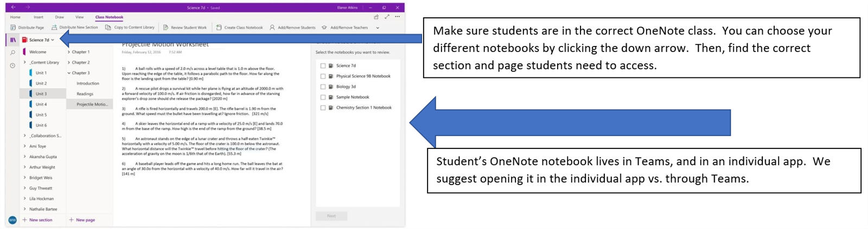Show the notebooks list sidebar icon
The height and width of the screenshot is (229, 868).
(12, 40)
